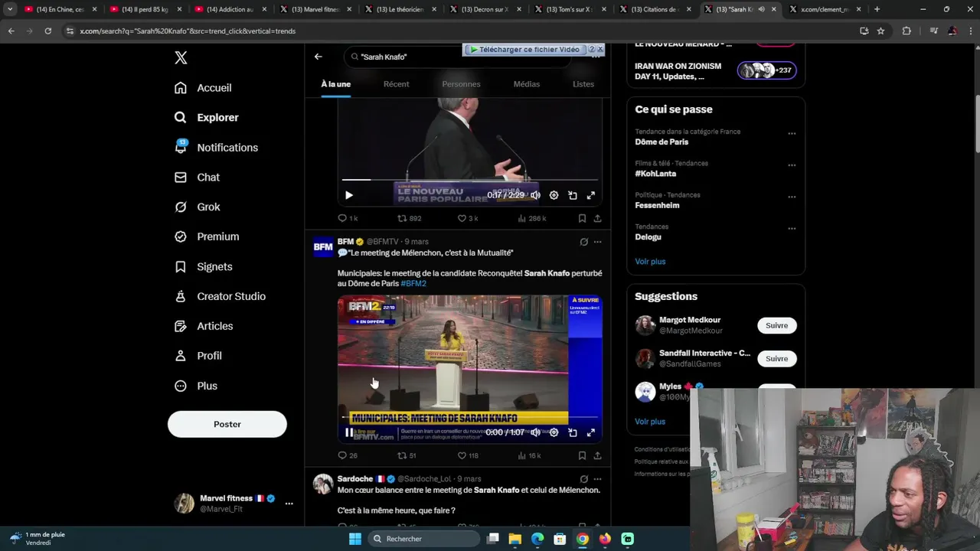
Task: Mute the BFM video volume
Action: pyautogui.click(x=535, y=432)
